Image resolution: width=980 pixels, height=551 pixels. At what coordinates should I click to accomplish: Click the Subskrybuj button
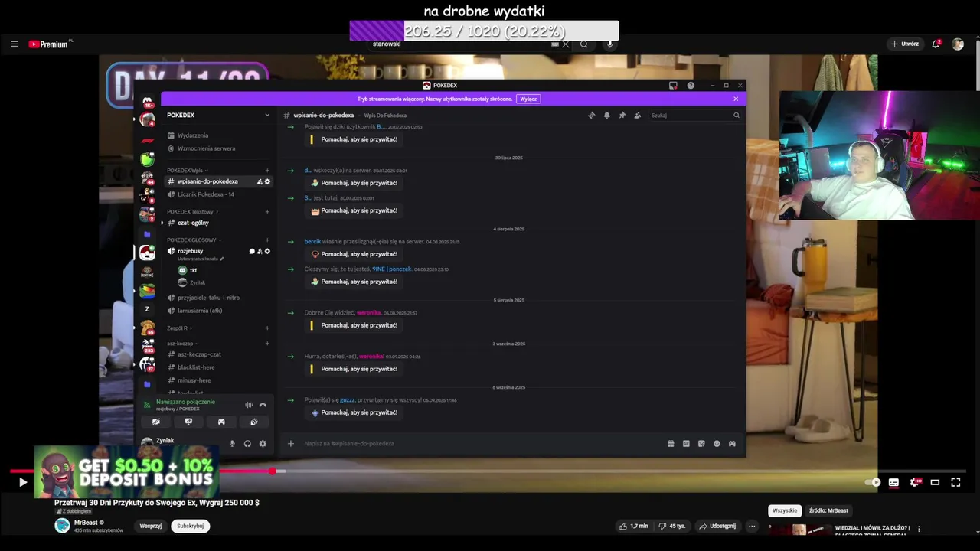(190, 526)
